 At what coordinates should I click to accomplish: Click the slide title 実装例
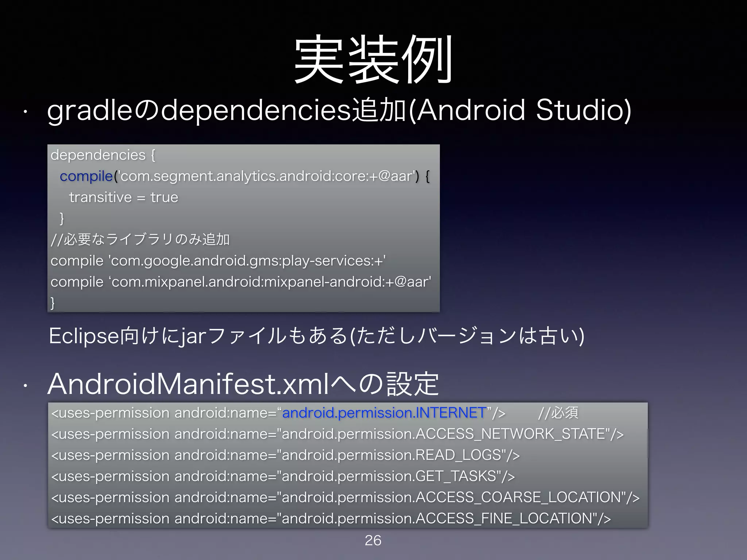[x=373, y=59]
